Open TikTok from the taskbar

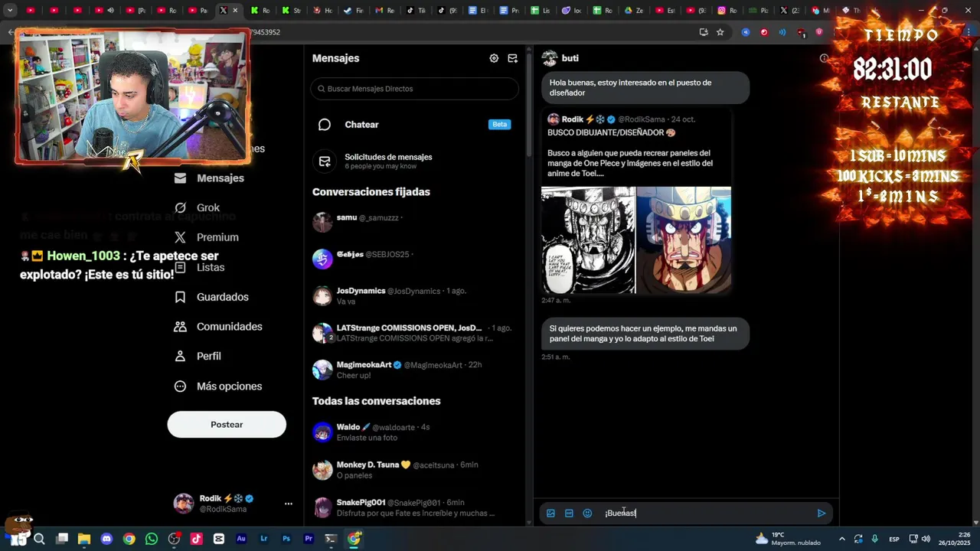coord(197,539)
